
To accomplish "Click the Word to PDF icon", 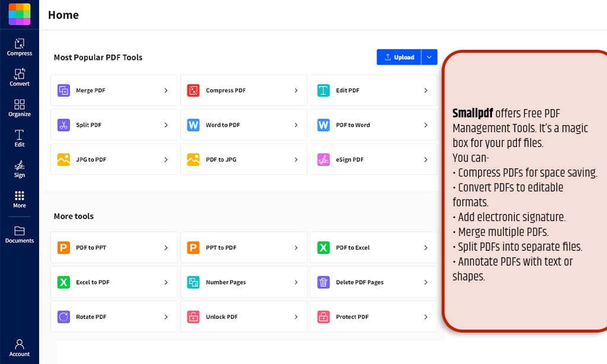I will [x=193, y=124].
